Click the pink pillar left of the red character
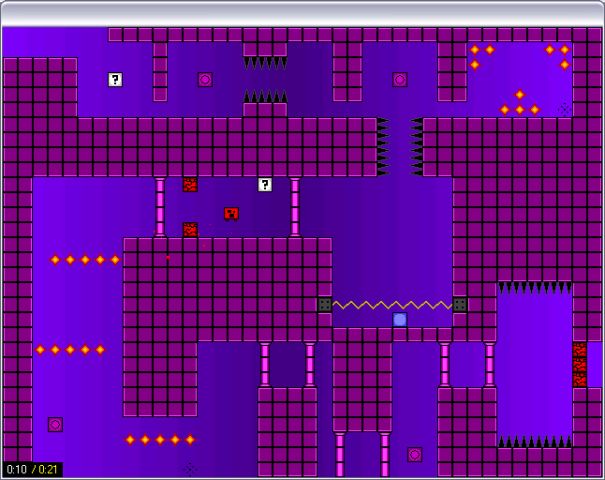The height and width of the screenshot is (480, 605). pos(160,207)
